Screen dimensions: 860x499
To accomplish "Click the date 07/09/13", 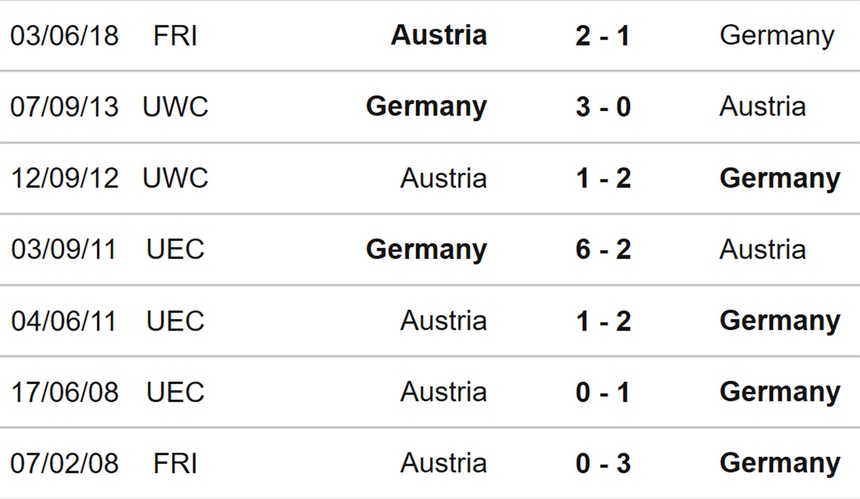I will point(64,106).
